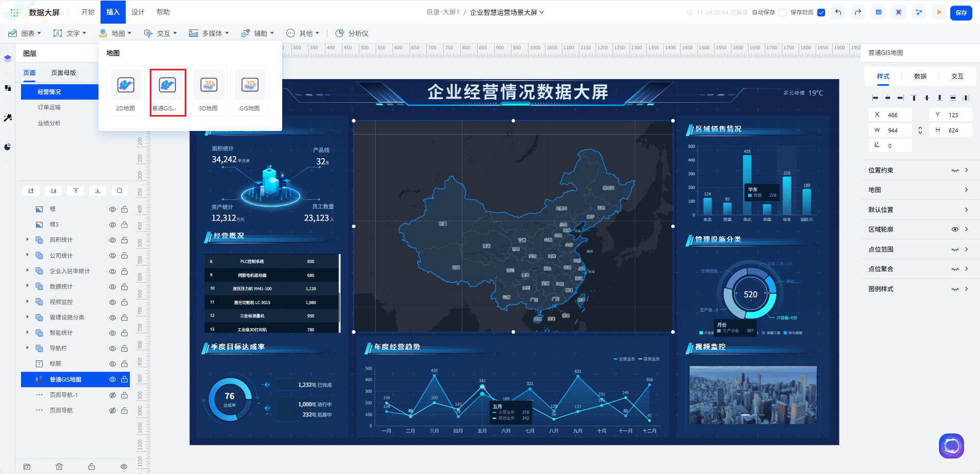Search layers with magnifier icon
Screen dimensions: 980x474
pos(120,191)
